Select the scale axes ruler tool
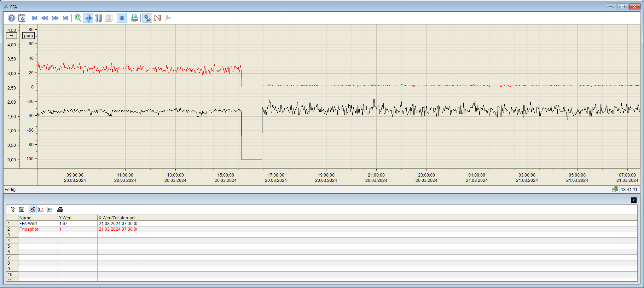This screenshot has height=288, width=644. 99,18
